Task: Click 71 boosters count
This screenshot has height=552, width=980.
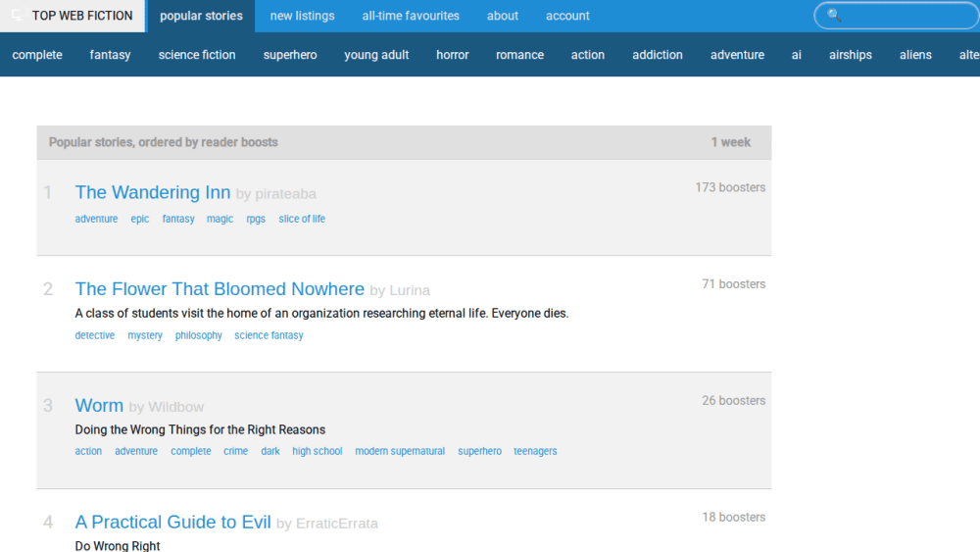Action: (733, 283)
